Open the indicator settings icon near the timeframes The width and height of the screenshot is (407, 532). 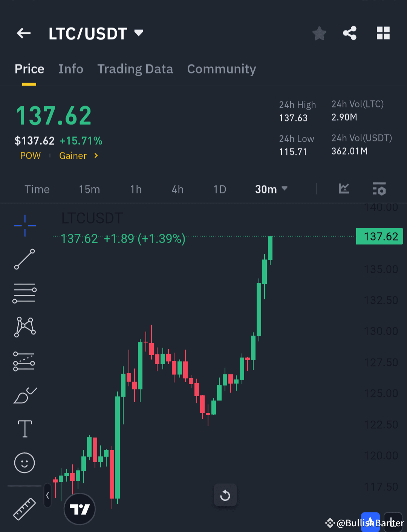[x=379, y=189]
